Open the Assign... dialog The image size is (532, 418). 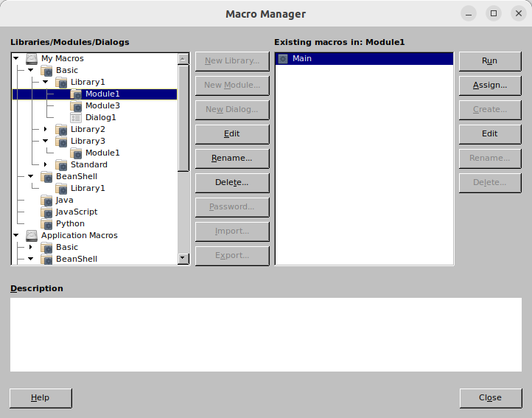489,85
